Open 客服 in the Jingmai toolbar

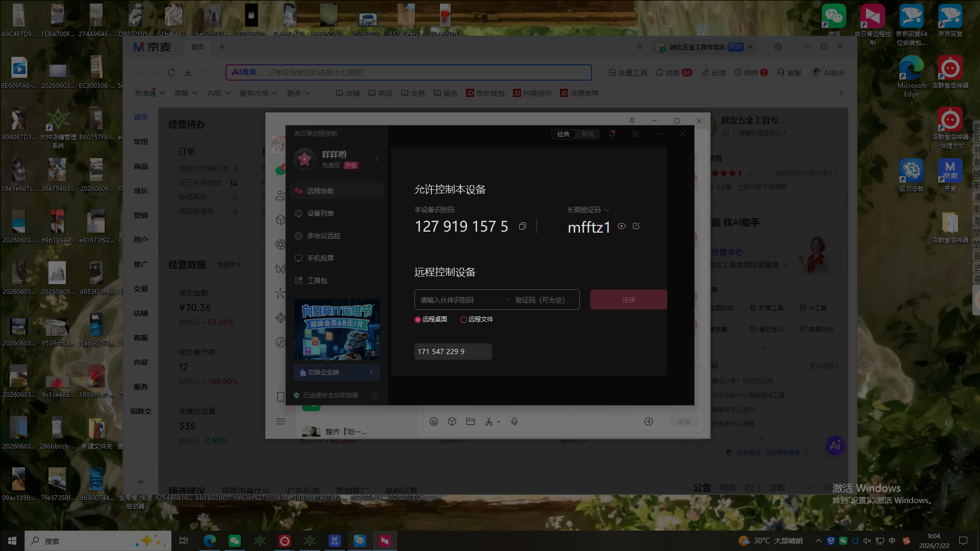pyautogui.click(x=789, y=73)
